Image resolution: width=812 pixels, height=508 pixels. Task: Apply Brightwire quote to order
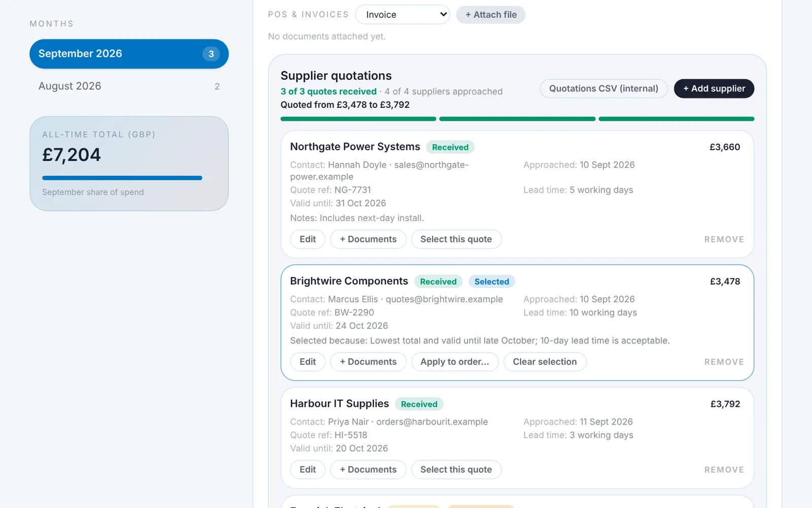pos(455,362)
